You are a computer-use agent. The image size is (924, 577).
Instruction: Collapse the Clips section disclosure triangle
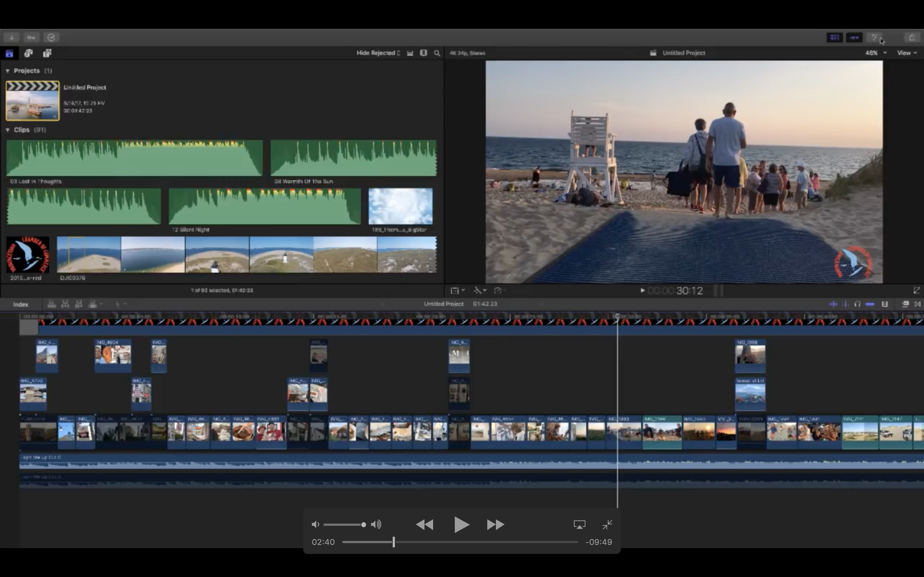(8, 130)
